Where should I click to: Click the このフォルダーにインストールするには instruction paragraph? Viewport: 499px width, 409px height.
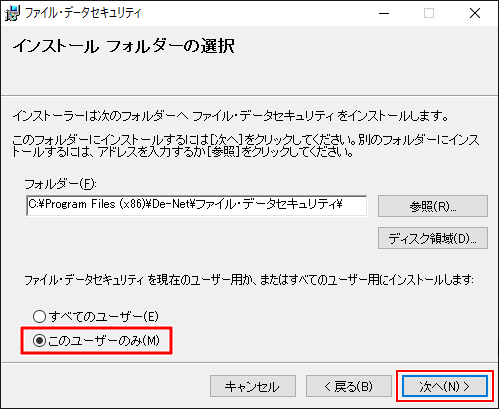tap(246, 146)
